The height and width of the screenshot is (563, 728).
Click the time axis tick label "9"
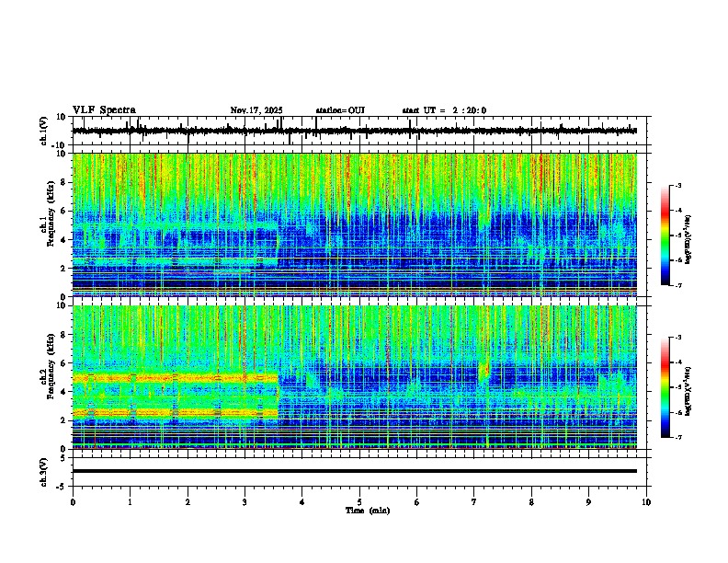coord(588,502)
